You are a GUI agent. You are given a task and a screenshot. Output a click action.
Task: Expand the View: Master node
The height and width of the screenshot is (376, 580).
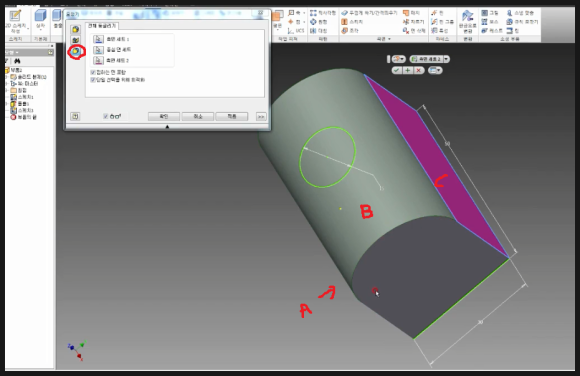6,84
